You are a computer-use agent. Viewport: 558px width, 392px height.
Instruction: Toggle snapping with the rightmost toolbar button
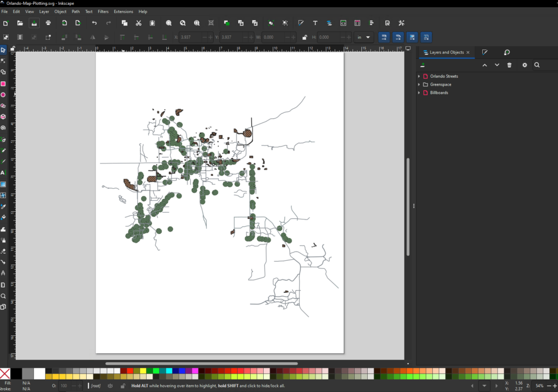(425, 37)
